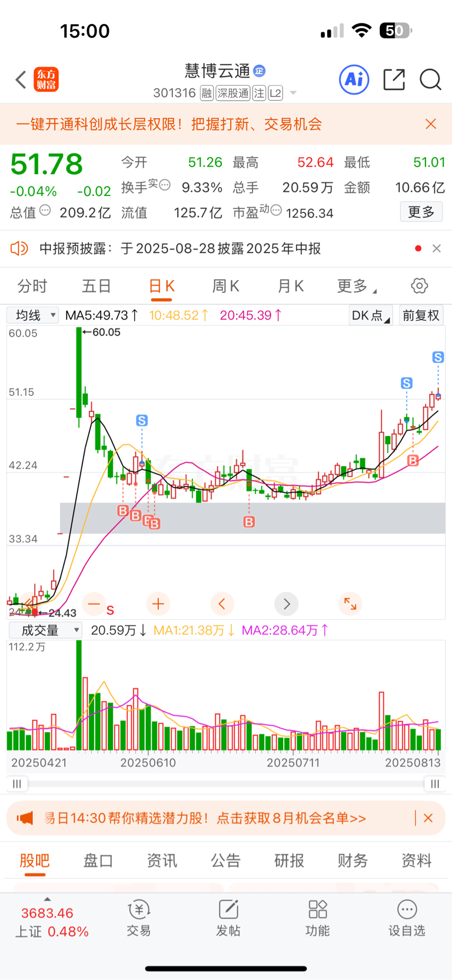Tap the L2 level tag
The width and height of the screenshot is (452, 980).
pos(275,93)
